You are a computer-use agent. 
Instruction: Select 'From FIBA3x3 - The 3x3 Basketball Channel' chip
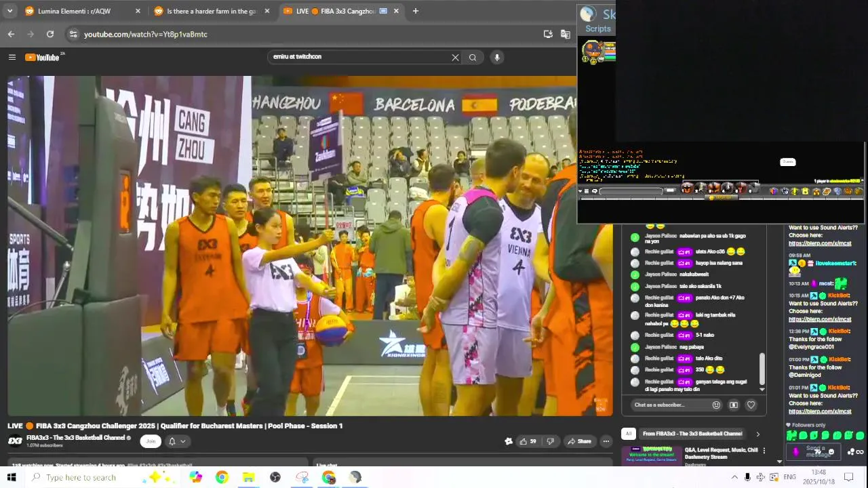coord(692,434)
